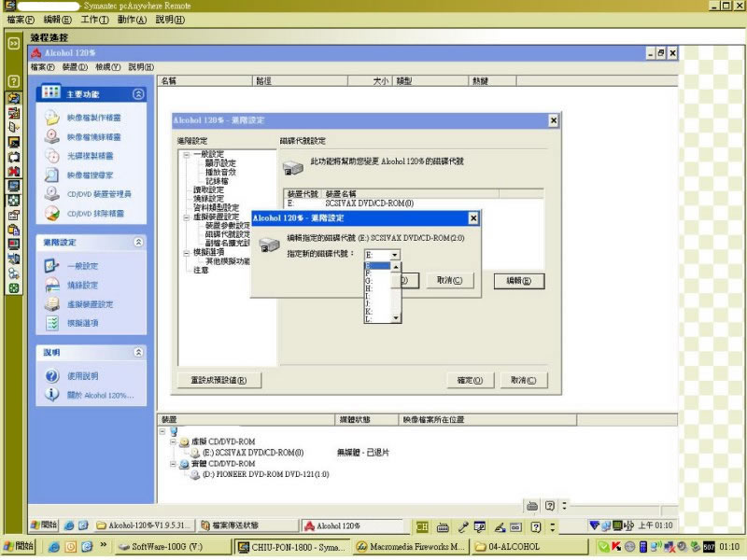Click the pcAnywhere >> expand icon

[14, 43]
